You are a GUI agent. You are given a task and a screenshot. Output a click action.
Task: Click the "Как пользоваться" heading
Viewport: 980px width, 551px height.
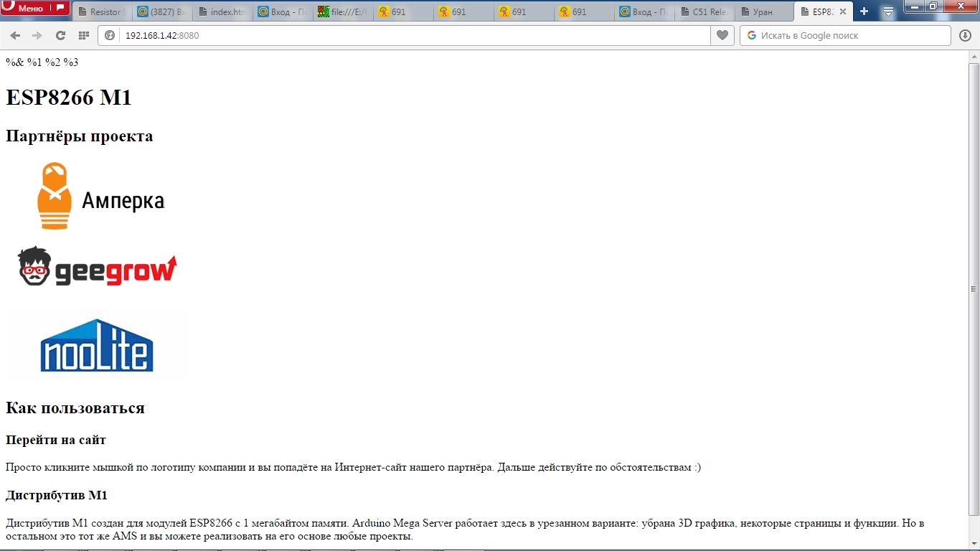click(75, 408)
